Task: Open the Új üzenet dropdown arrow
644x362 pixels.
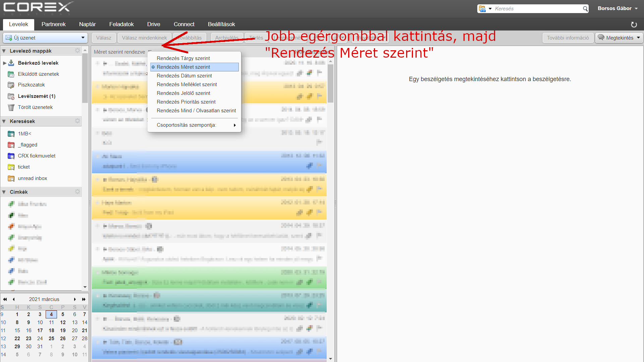Action: pos(83,38)
